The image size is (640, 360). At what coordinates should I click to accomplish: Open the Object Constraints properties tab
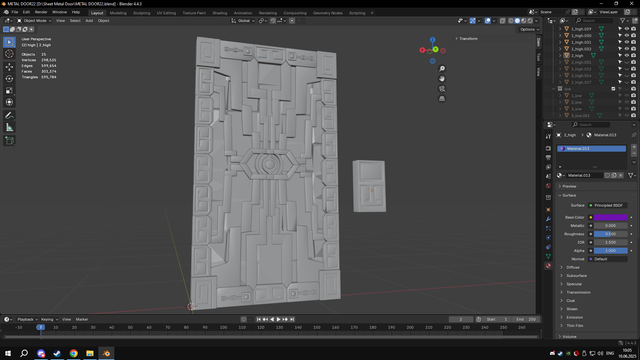click(x=548, y=247)
